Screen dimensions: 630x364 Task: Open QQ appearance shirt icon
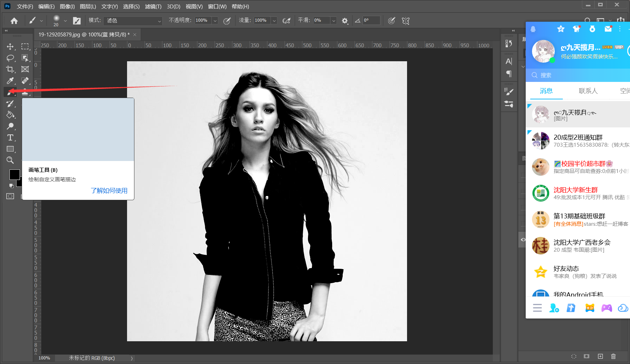coord(576,29)
